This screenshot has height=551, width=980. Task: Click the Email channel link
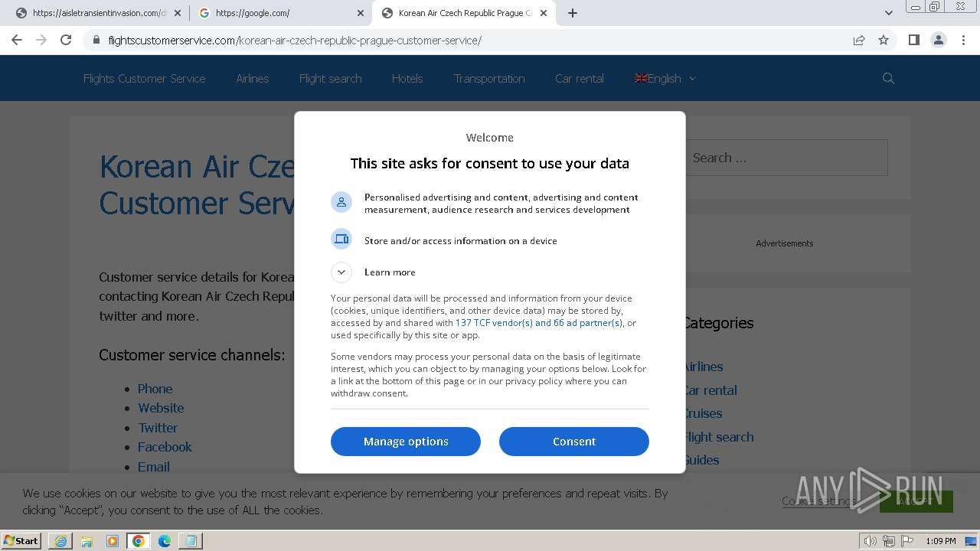coord(154,467)
